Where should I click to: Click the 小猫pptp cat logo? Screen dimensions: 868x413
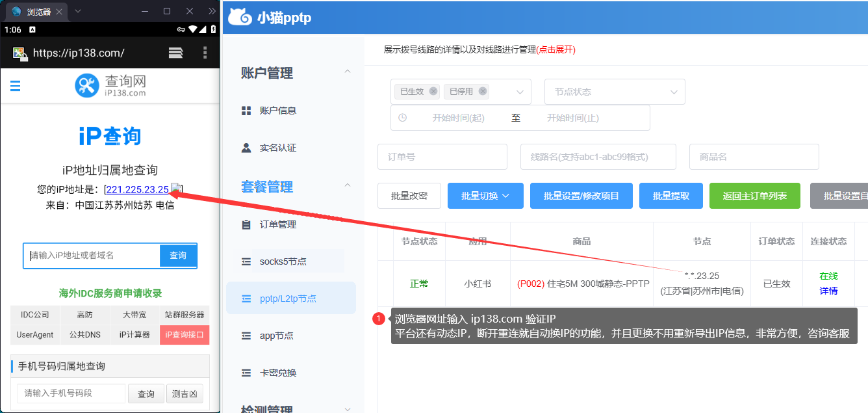(x=239, y=17)
